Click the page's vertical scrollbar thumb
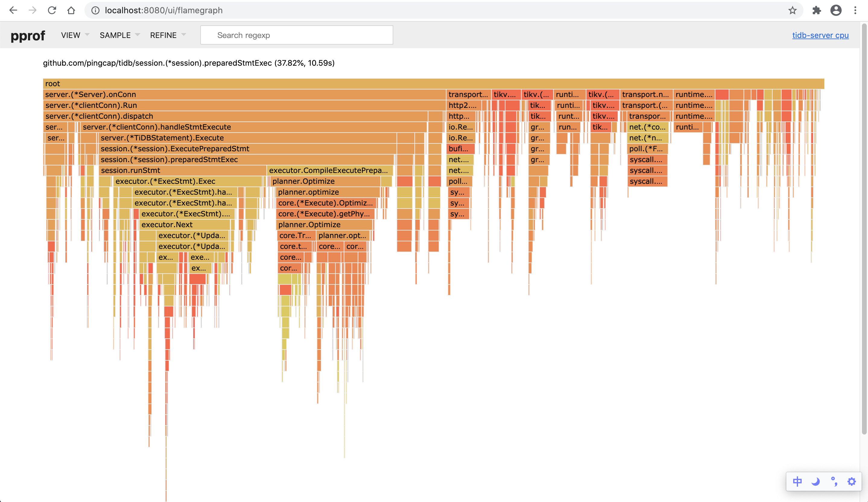Screen dimensions: 868x502 (x=864, y=229)
